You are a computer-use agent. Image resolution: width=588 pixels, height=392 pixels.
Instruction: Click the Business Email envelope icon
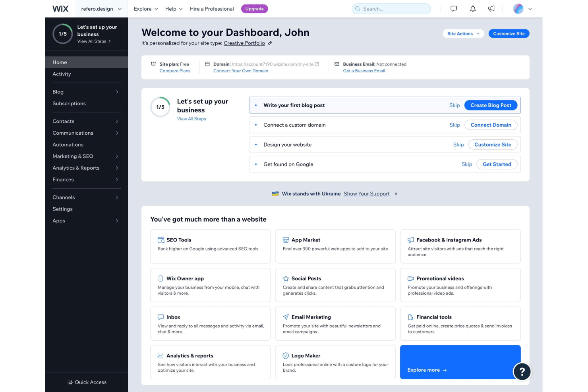pyautogui.click(x=337, y=64)
